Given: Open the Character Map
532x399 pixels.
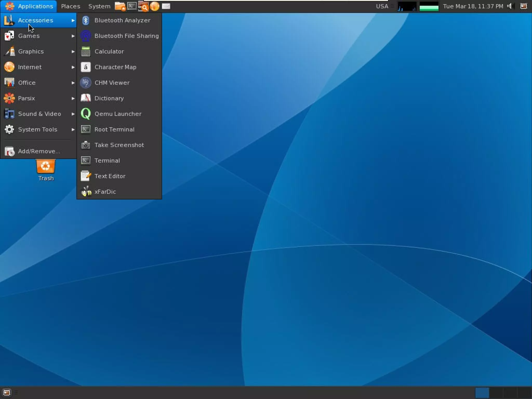Looking at the screenshot, I should 115,67.
